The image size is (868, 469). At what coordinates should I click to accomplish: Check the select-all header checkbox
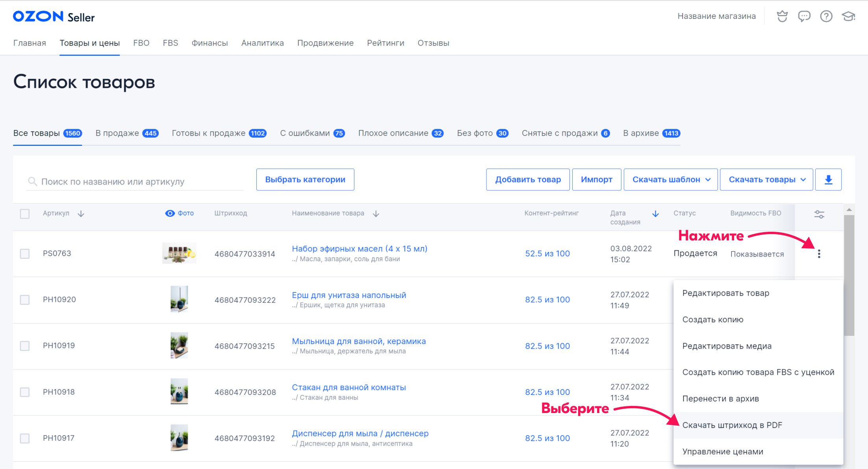25,214
